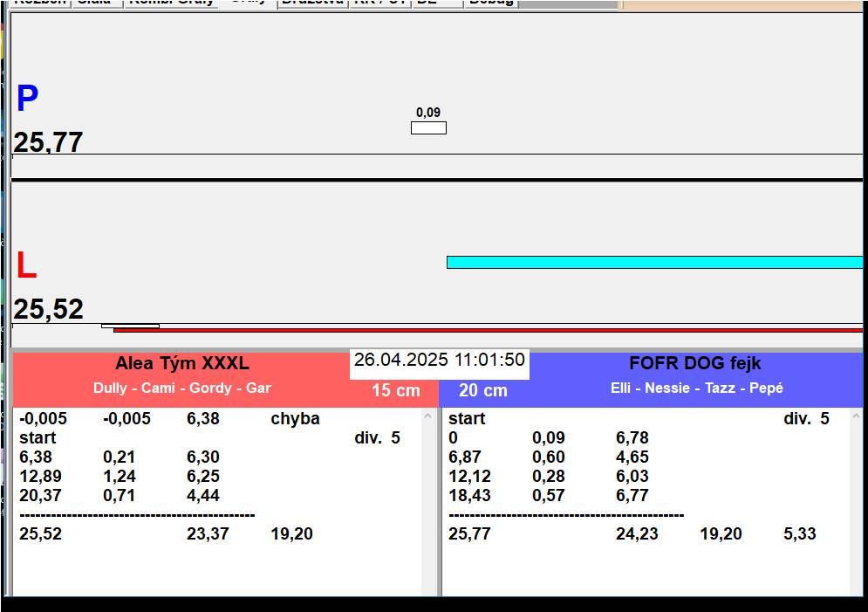Click value 18,43 in right results
Viewport: 868px width, 612px height.
(469, 495)
